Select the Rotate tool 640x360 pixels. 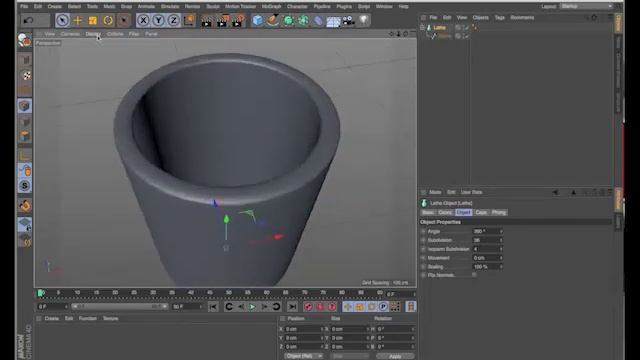pos(108,20)
